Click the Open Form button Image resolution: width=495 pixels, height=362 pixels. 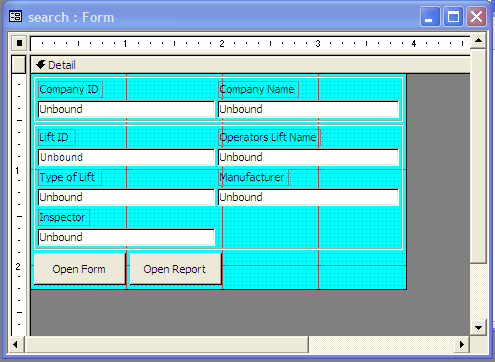79,269
